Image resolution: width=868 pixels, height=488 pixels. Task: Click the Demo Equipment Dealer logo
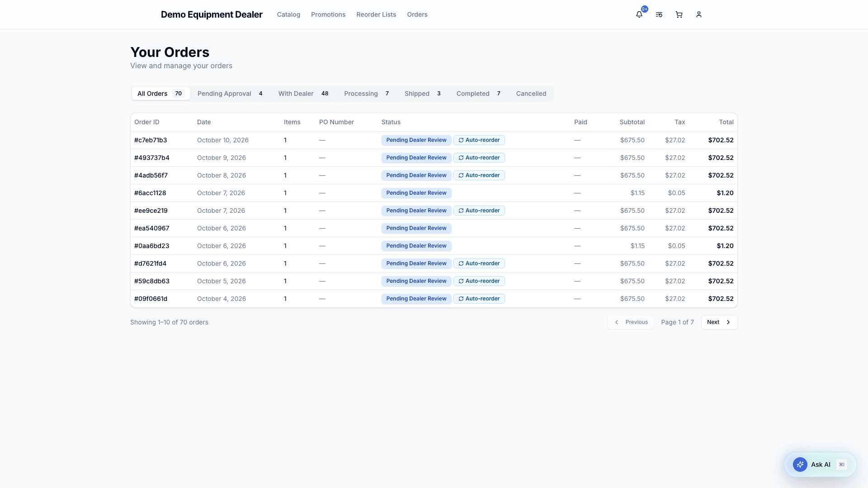click(x=212, y=14)
